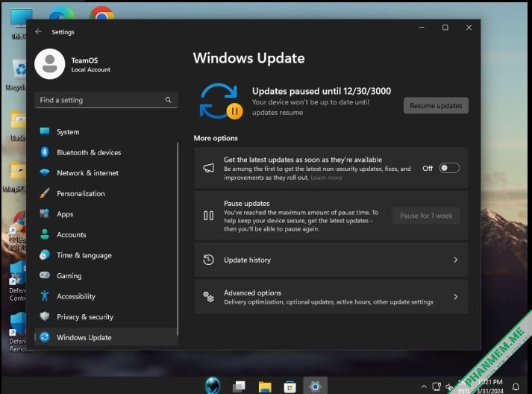Open the Alienware start button on taskbar
This screenshot has width=532, height=394.
[x=213, y=386]
